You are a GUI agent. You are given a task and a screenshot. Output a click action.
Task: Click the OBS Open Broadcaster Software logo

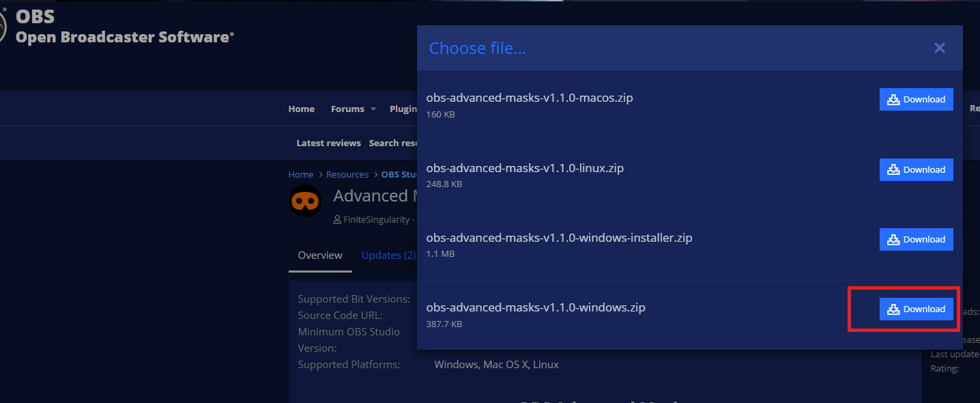117,26
